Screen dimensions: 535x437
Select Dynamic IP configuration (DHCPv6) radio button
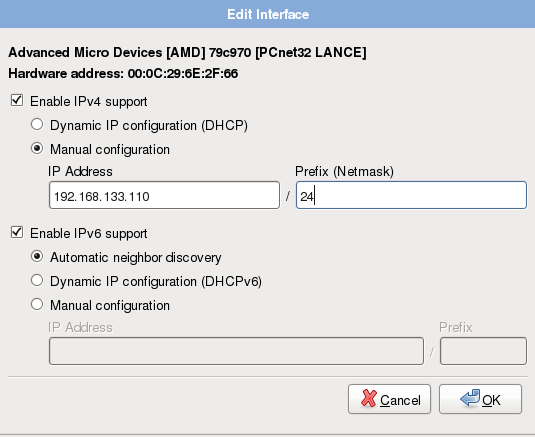(x=37, y=280)
